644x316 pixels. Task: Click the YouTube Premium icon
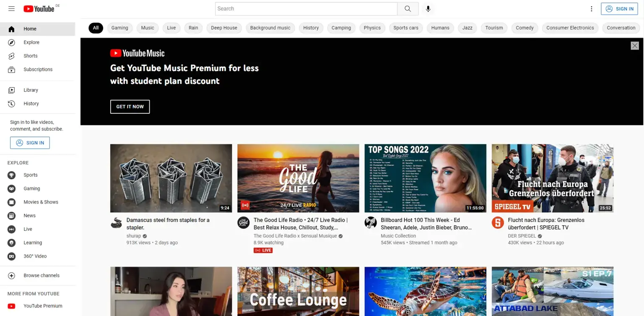[11, 306]
